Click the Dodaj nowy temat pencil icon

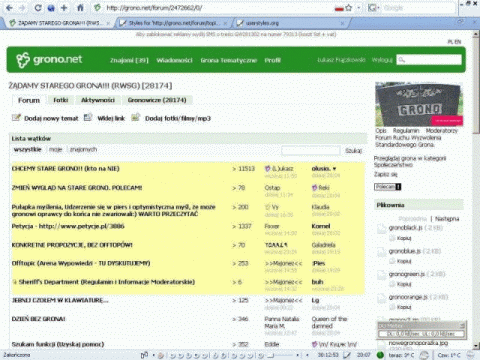click(16, 118)
